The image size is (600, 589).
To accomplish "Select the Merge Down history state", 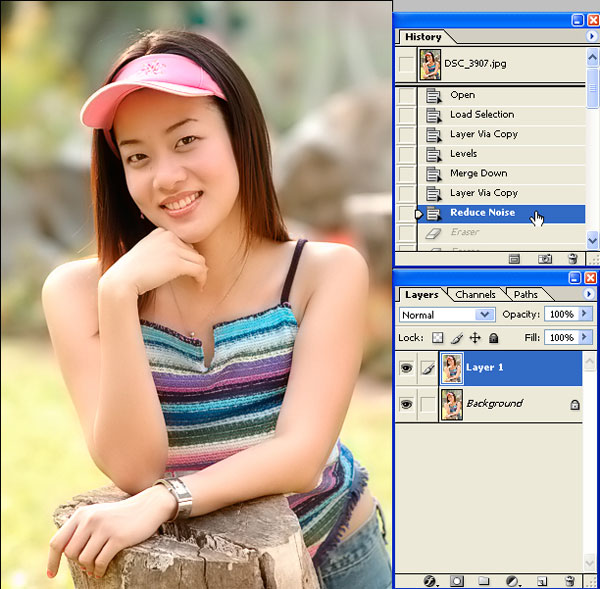I will [x=501, y=174].
